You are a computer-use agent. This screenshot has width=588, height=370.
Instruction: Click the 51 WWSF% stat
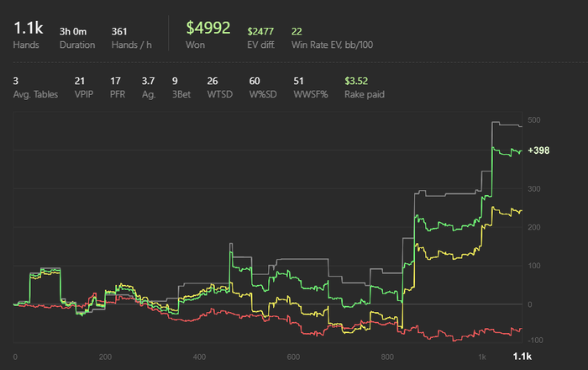pos(298,81)
